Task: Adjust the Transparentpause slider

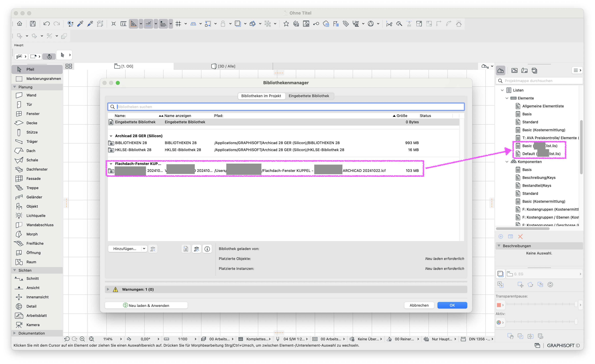Action: (542, 304)
